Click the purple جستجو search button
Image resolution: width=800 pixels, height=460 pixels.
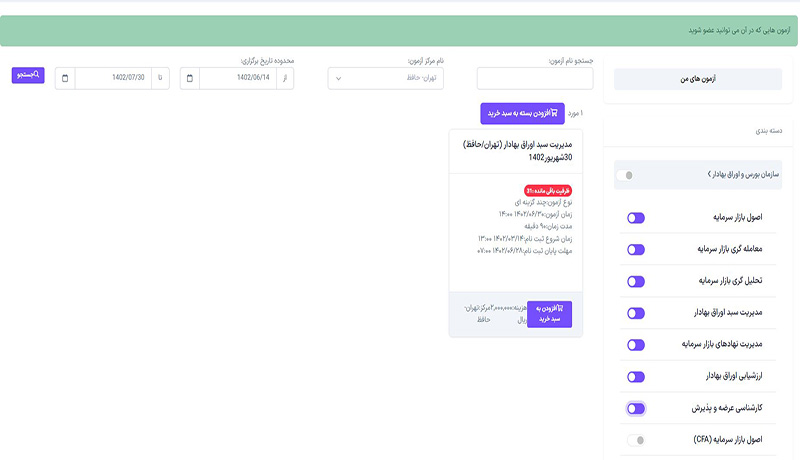click(x=28, y=75)
